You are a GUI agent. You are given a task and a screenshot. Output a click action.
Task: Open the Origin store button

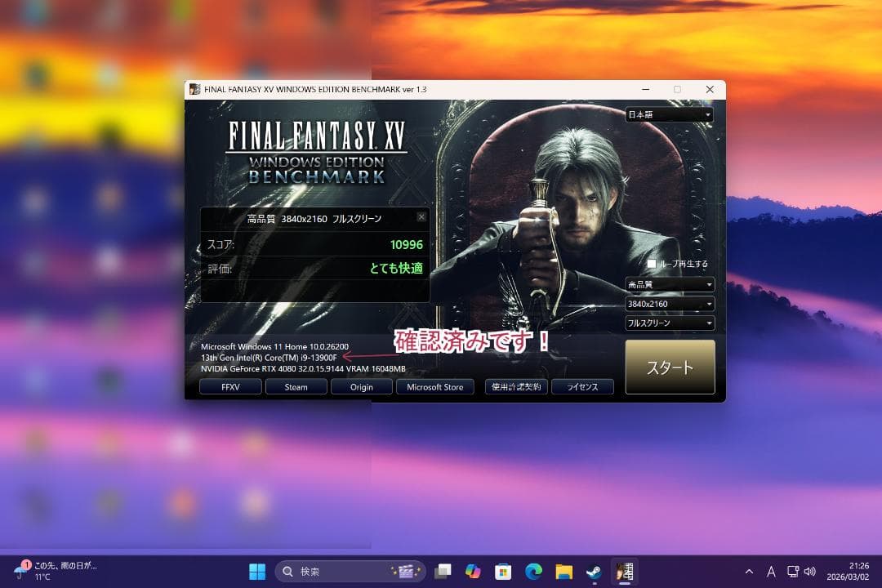[x=361, y=387]
